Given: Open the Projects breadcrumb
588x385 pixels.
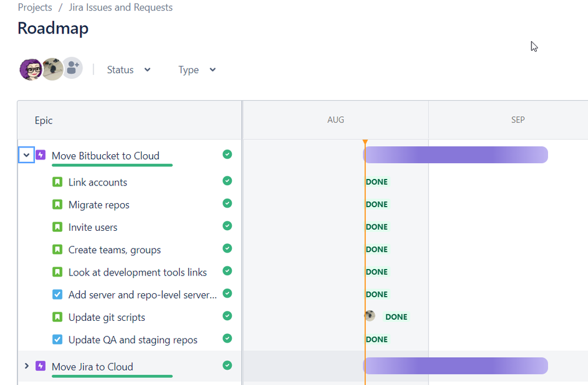Looking at the screenshot, I should pos(34,7).
